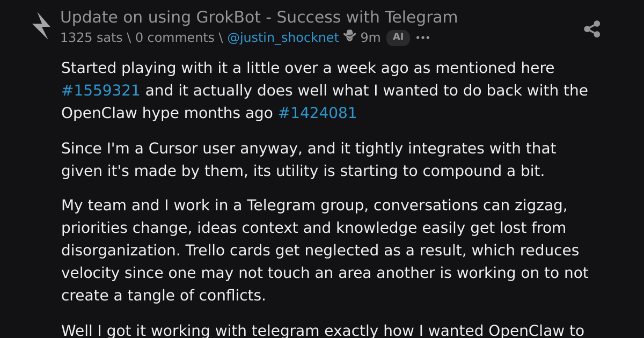Open the GrokBot Telegram post title

(259, 17)
